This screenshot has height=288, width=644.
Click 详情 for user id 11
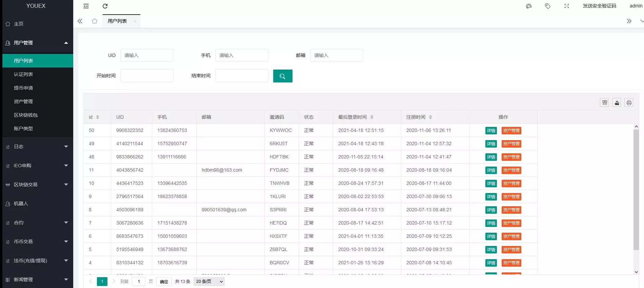click(x=491, y=170)
